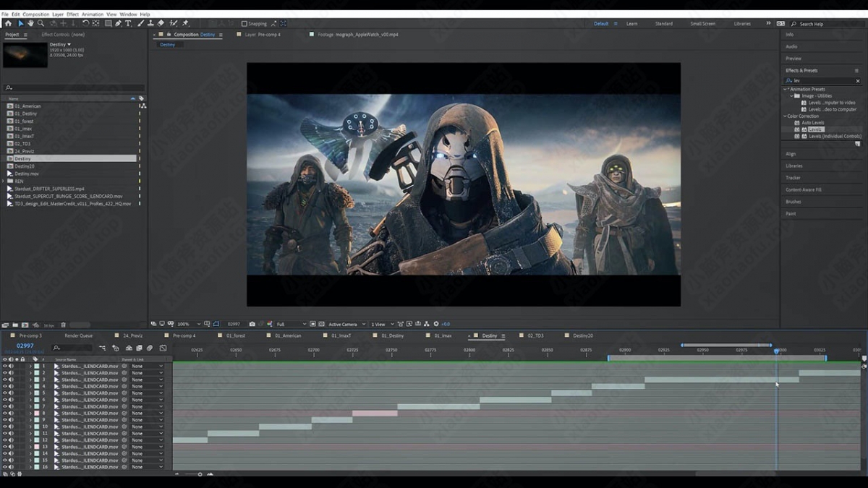868x488 pixels.
Task: Enable the Snapping checkbox
Action: click(244, 24)
